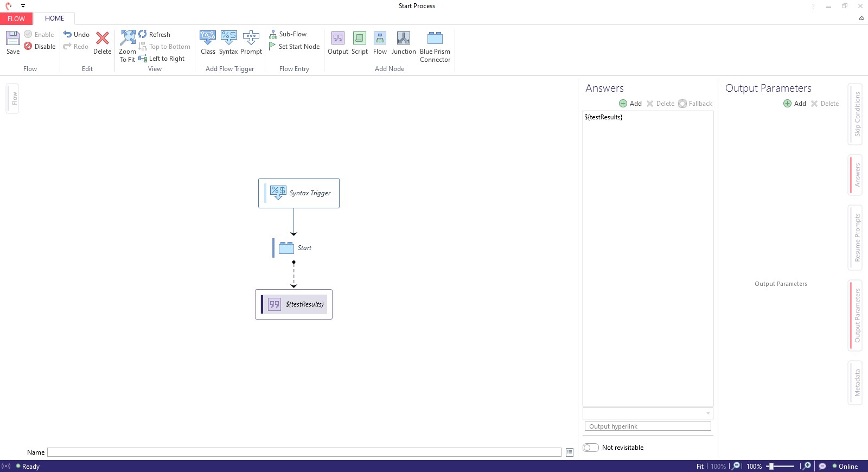Add a Prompt flow trigger
This screenshot has height=472, width=868.
(x=251, y=42)
